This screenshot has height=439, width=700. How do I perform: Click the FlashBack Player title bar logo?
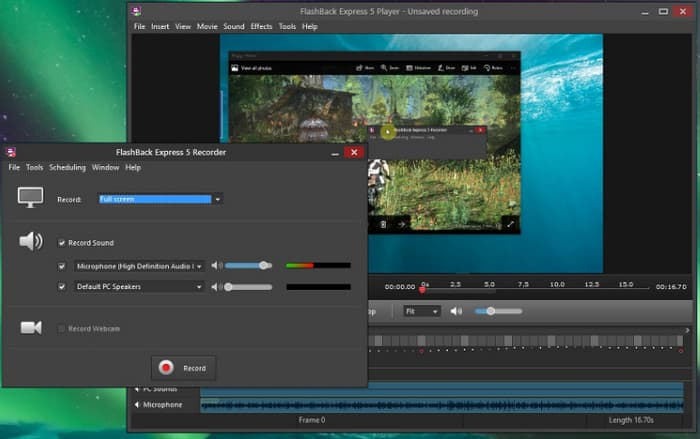click(135, 11)
